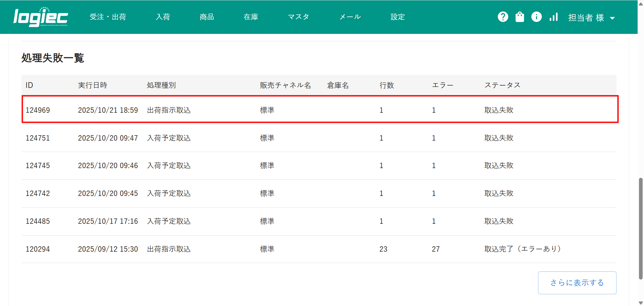This screenshot has height=306, width=644.
Task: Open the help question mark icon
Action: point(503,17)
